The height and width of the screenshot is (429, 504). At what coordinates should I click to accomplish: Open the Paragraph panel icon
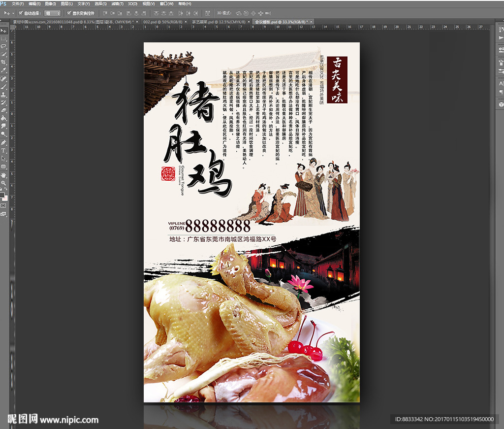pos(501,92)
